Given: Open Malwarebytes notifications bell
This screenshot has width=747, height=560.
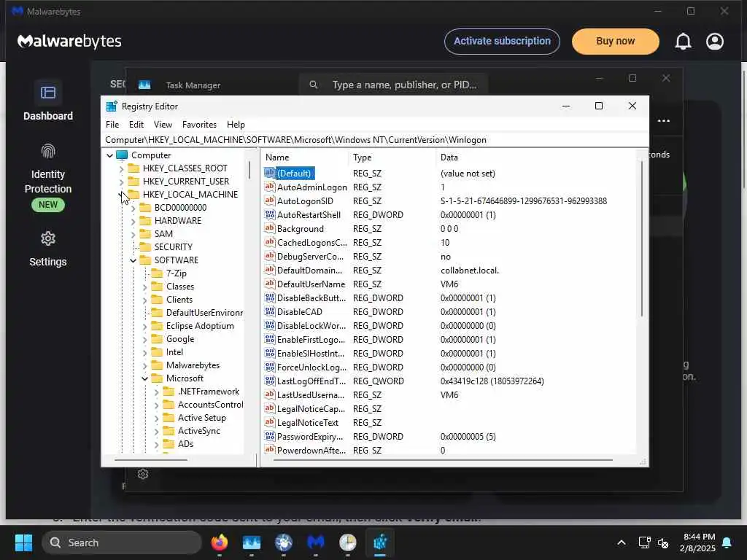Looking at the screenshot, I should (683, 42).
